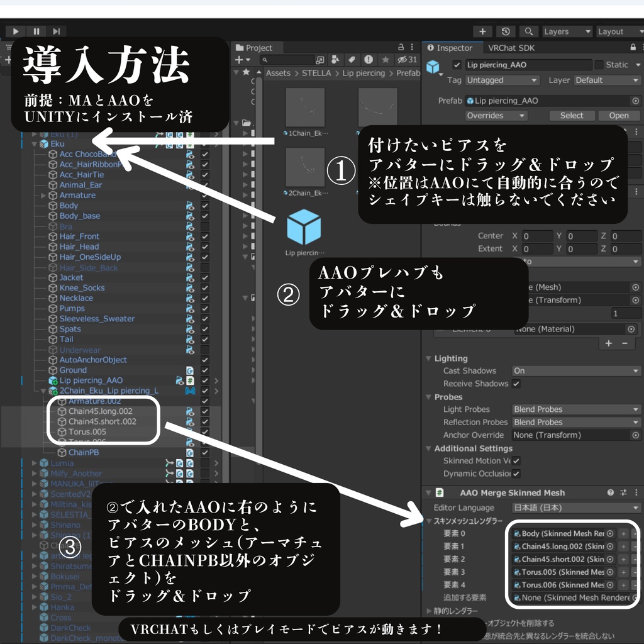Click the prefab Select button
644x644 pixels.
572,116
